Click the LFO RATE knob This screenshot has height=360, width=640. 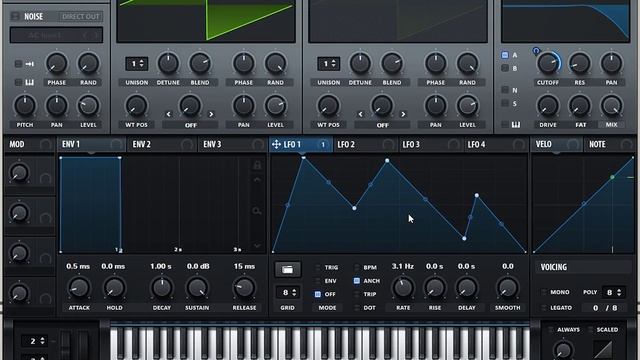coord(403,288)
